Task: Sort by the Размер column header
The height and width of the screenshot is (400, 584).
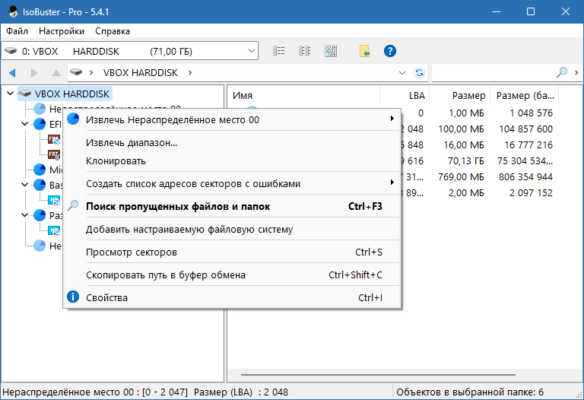Action: [x=460, y=95]
